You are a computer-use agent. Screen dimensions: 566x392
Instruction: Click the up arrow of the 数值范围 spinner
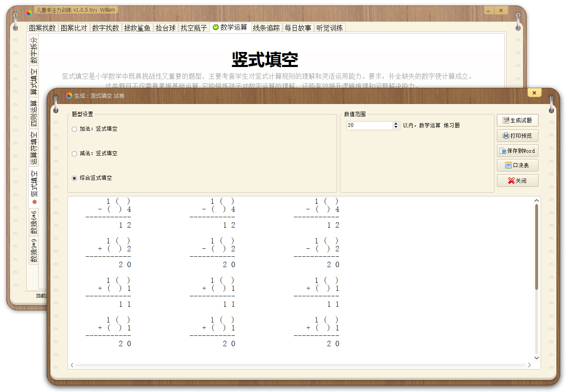pos(395,123)
